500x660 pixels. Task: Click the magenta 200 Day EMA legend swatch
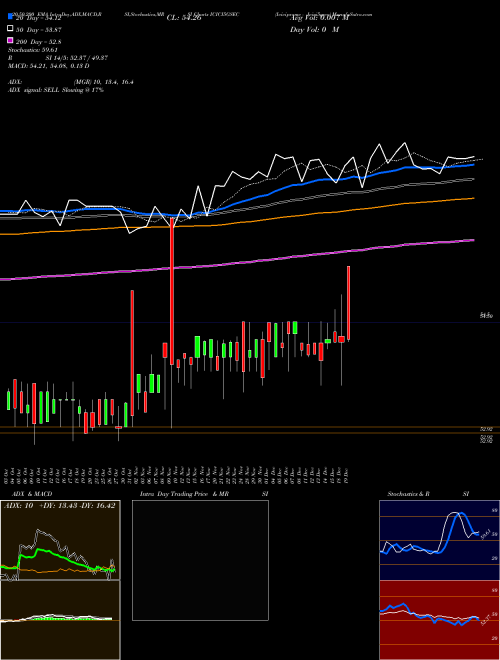tap(11, 41)
